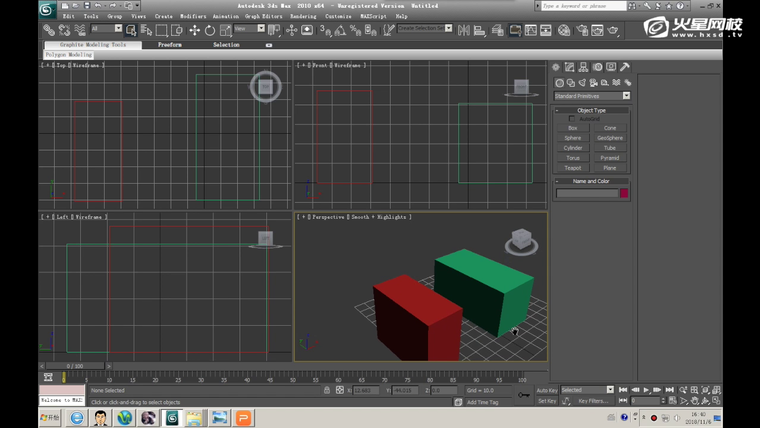Toggle the selection lock icon

[326, 390]
